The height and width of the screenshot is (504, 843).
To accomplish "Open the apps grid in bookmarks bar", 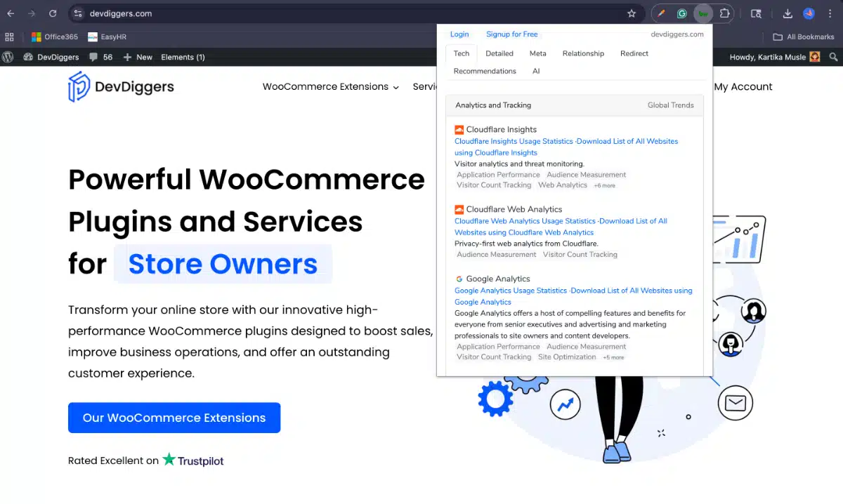I will [x=10, y=37].
